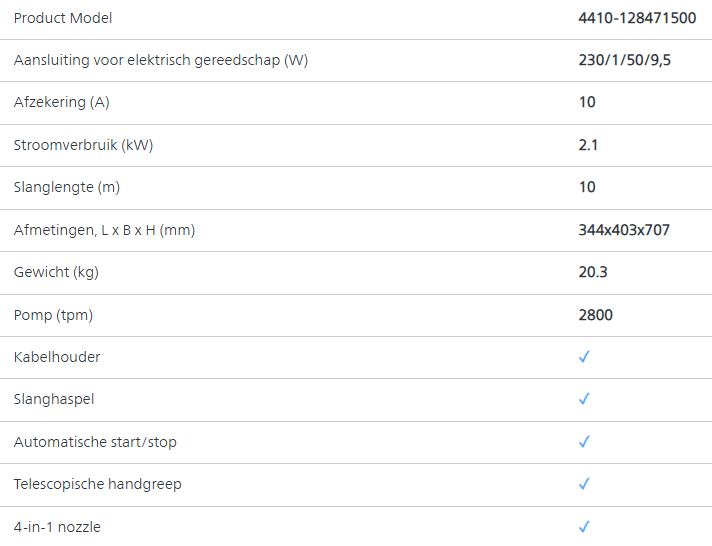Select the 344x403x707 dimensions value
The width and height of the screenshot is (712, 546).
click(624, 230)
